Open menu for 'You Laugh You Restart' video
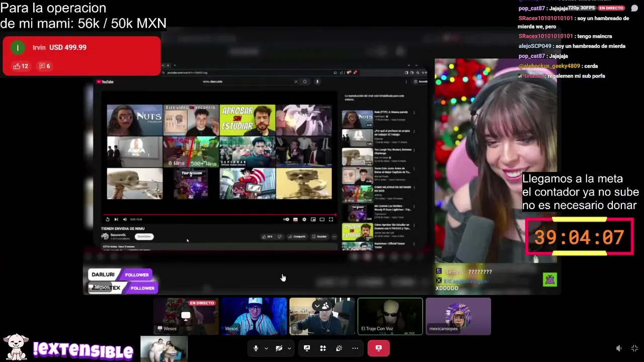644x362 pixels. tap(414, 151)
